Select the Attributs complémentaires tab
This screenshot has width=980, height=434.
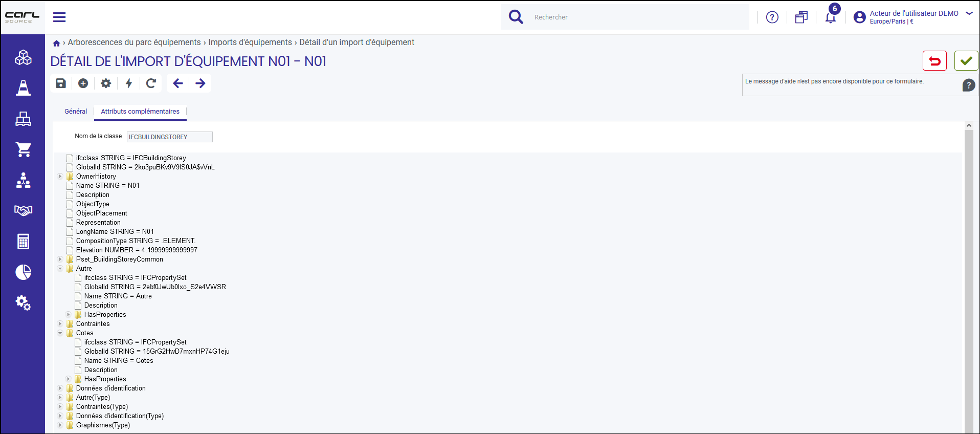pos(140,112)
